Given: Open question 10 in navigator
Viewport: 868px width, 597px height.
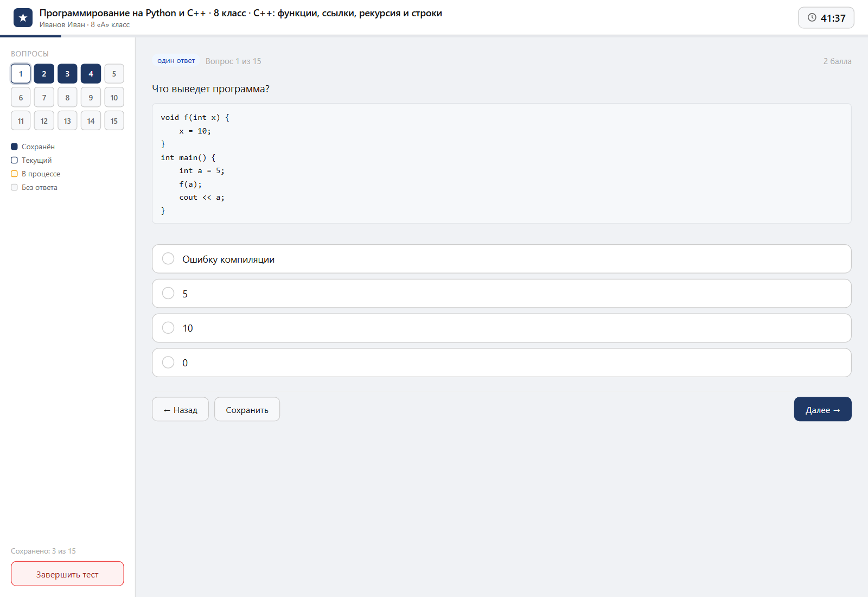Looking at the screenshot, I should click(x=114, y=98).
